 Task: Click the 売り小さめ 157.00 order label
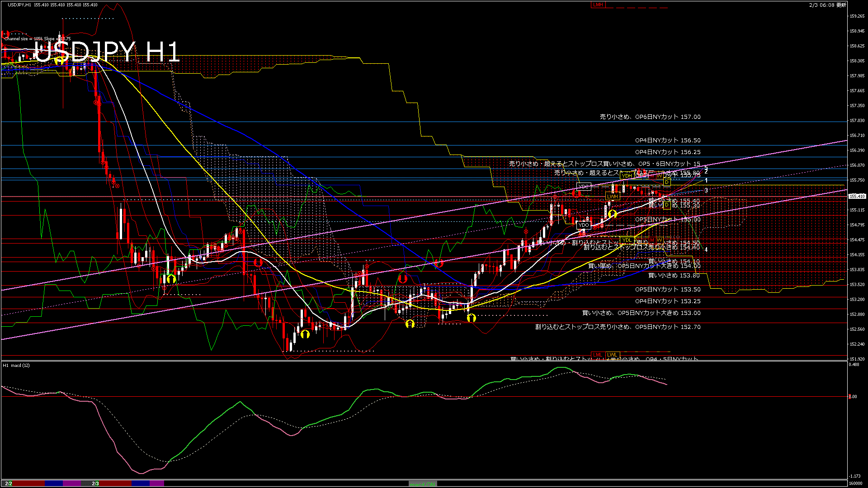(x=650, y=117)
